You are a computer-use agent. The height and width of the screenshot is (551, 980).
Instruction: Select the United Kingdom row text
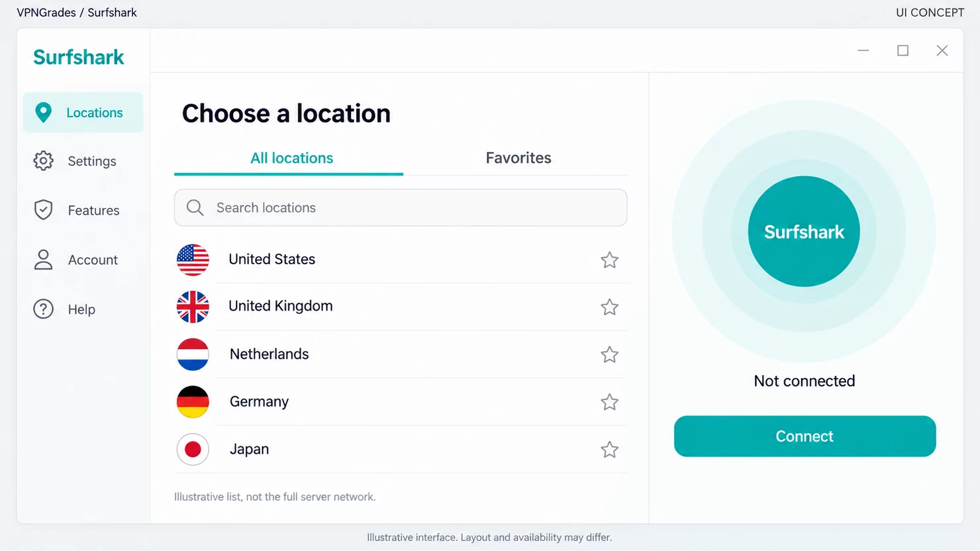pyautogui.click(x=280, y=306)
